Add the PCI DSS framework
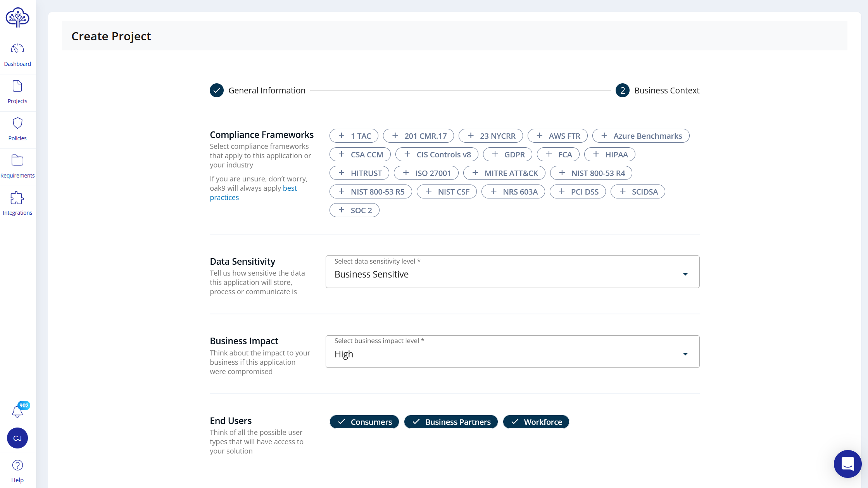Image resolution: width=868 pixels, height=488 pixels. [578, 191]
